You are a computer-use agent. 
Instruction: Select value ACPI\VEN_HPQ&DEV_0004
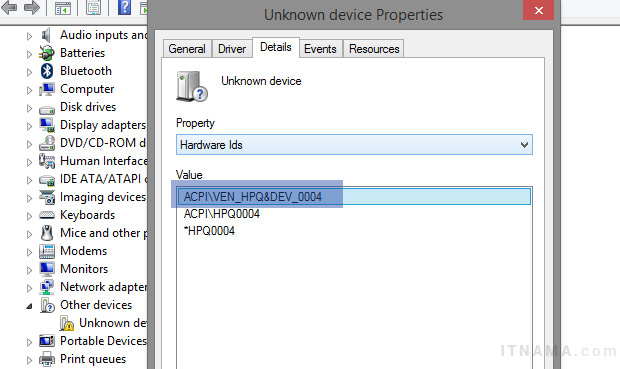click(x=354, y=197)
